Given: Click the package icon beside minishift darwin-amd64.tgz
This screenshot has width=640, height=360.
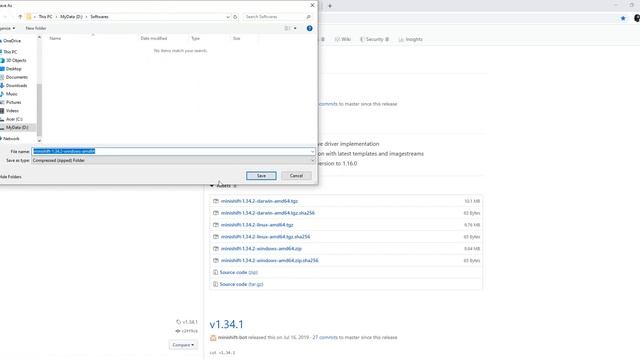Looking at the screenshot, I should pyautogui.click(x=216, y=201).
